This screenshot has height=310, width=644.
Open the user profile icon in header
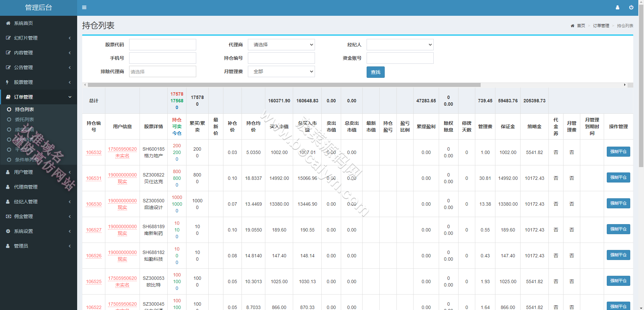point(618,7)
